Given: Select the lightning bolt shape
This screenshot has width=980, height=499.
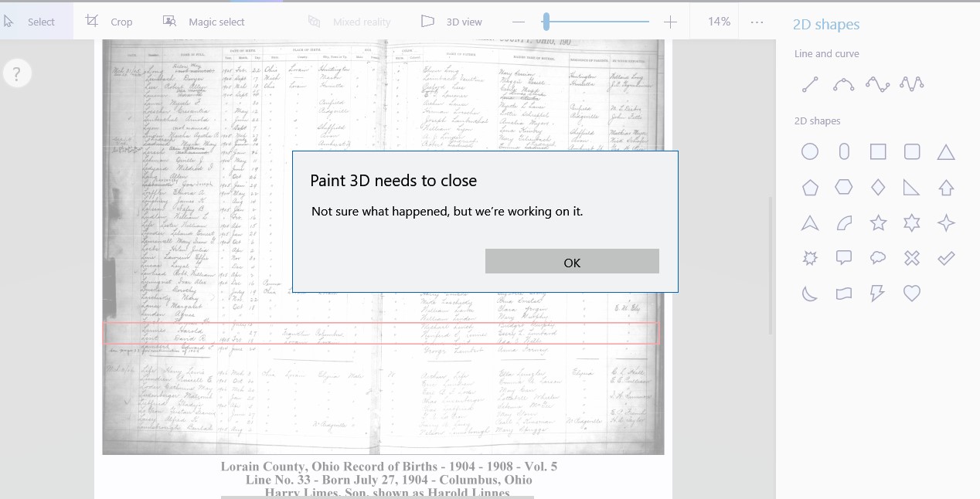Looking at the screenshot, I should [877, 293].
